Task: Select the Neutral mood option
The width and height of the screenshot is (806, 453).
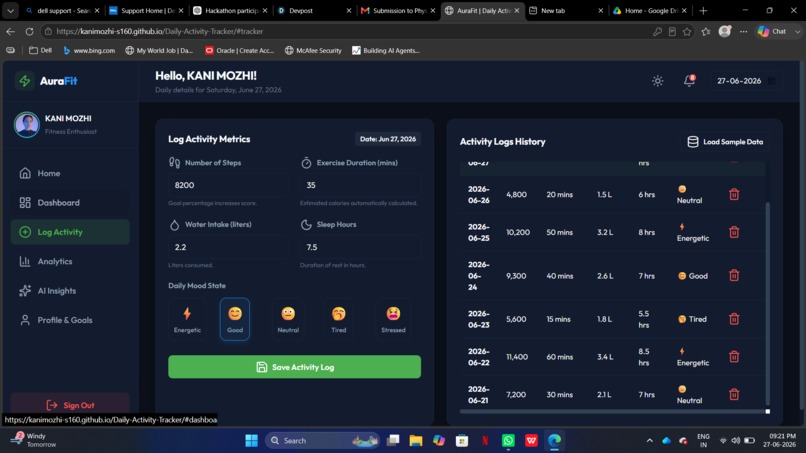Action: click(288, 319)
